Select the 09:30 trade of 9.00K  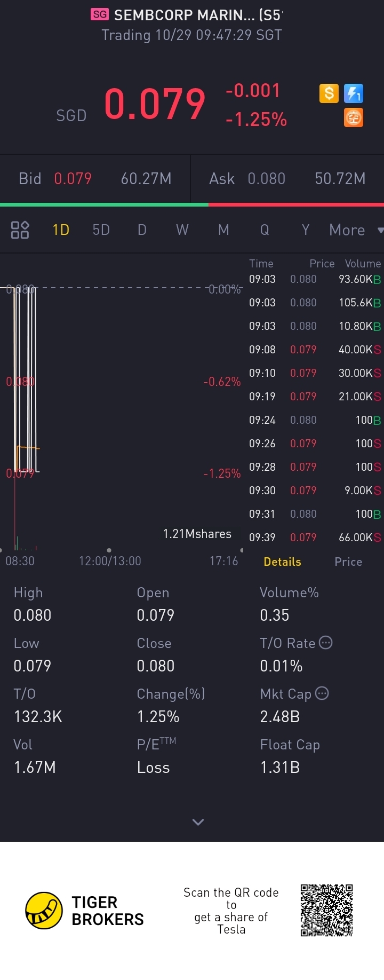tap(315, 491)
